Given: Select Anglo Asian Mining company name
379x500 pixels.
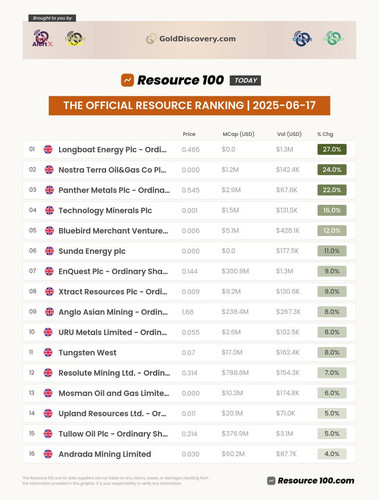Looking at the screenshot, I should pyautogui.click(x=113, y=312).
